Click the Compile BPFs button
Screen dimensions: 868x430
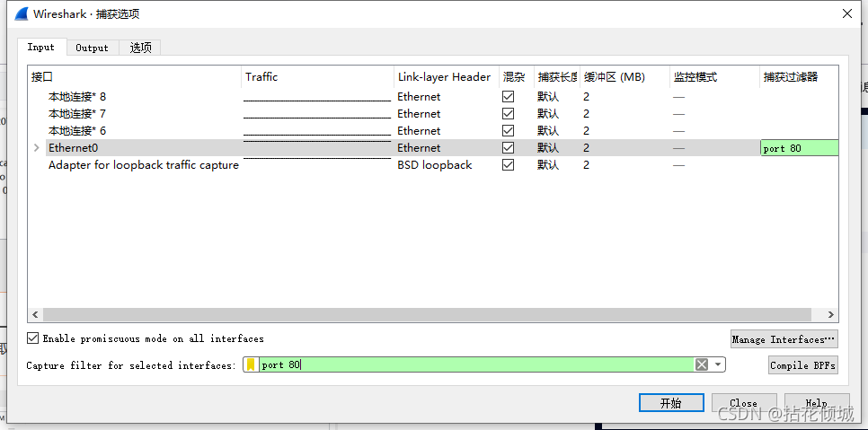coord(802,365)
